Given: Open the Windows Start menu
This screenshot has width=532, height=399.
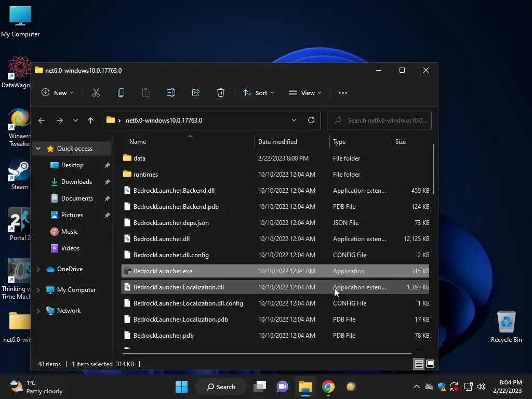Looking at the screenshot, I should click(x=181, y=387).
